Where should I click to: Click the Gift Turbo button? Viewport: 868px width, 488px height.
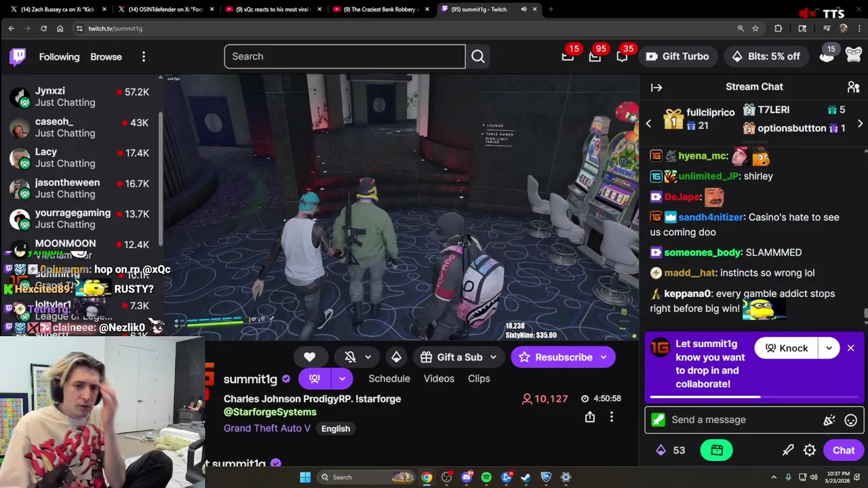pos(677,56)
